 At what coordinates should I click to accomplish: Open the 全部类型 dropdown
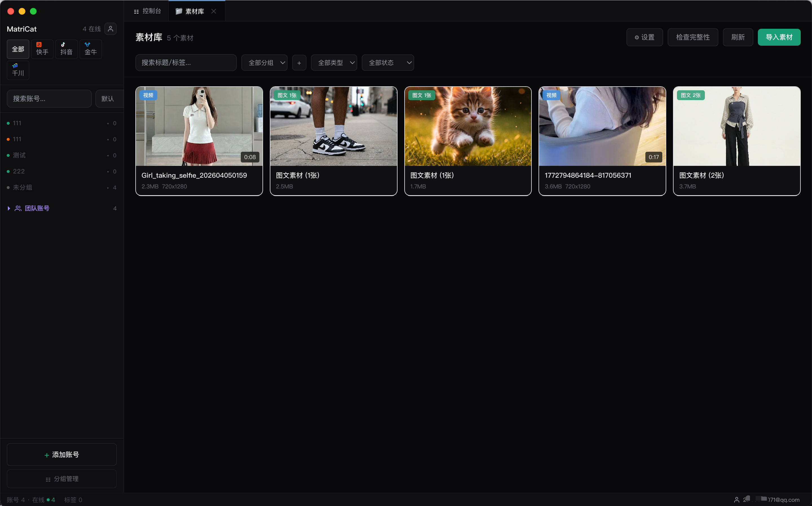tap(334, 63)
